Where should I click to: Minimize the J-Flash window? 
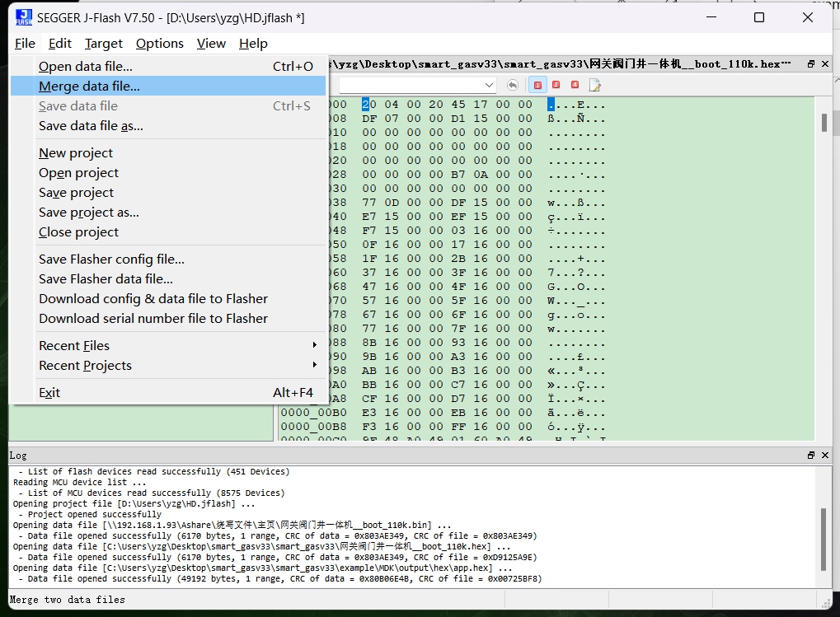[x=711, y=17]
